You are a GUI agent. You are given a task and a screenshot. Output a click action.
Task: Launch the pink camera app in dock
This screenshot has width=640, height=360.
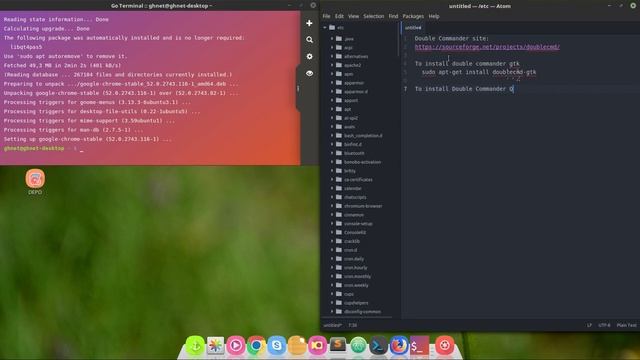[x=318, y=345]
